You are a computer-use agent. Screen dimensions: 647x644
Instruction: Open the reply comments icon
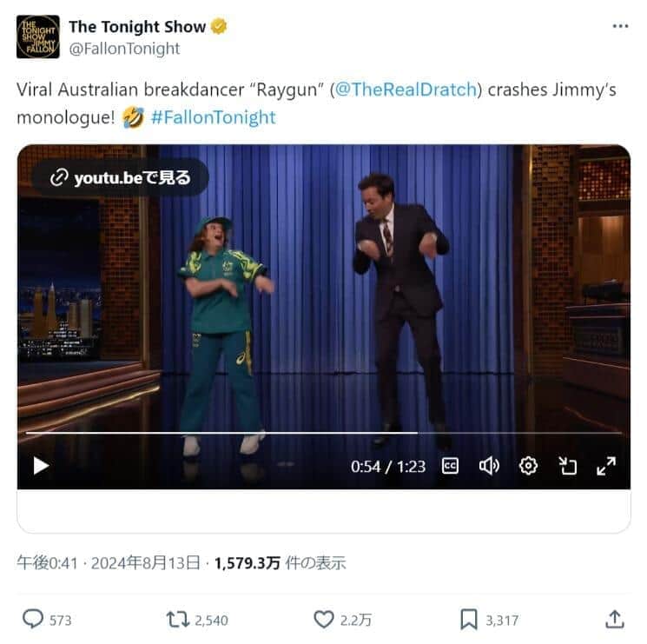(x=33, y=619)
